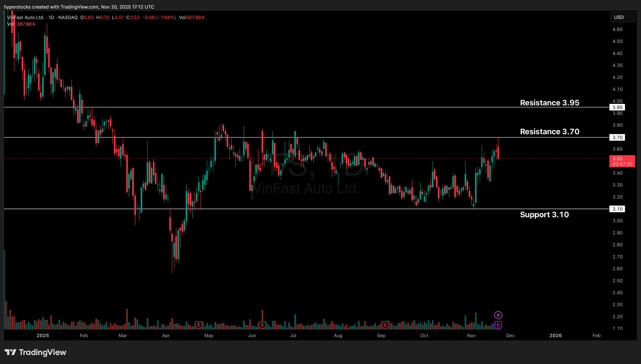Screen dimensions: 641x364
Task: Select the Vol indicator legend label
Action: (11, 24)
